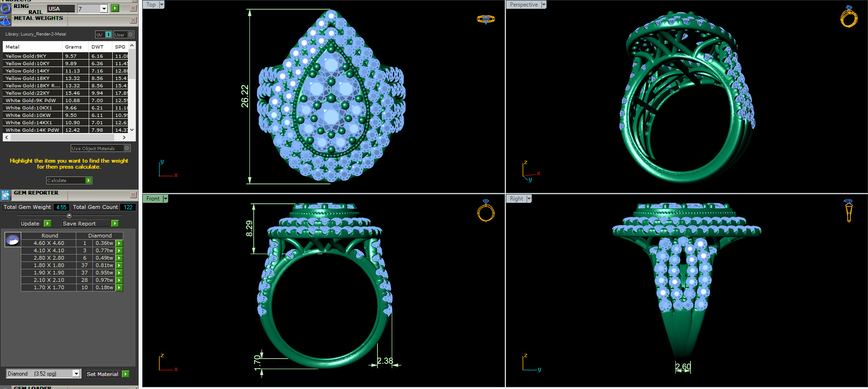
Task: Click the green arrow beside Calculate
Action: 89,181
